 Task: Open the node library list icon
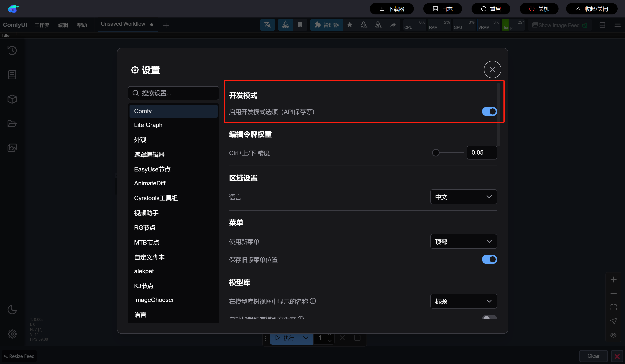coord(12,75)
